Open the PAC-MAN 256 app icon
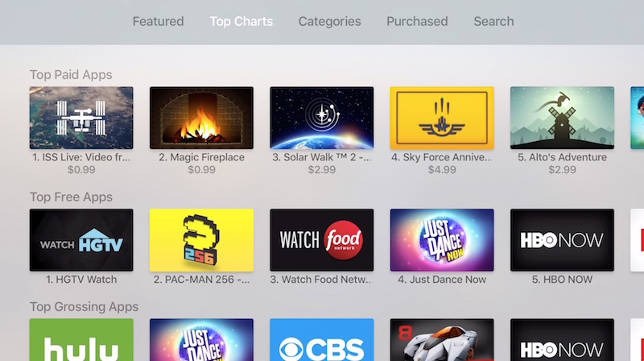The image size is (644, 361). (x=201, y=240)
